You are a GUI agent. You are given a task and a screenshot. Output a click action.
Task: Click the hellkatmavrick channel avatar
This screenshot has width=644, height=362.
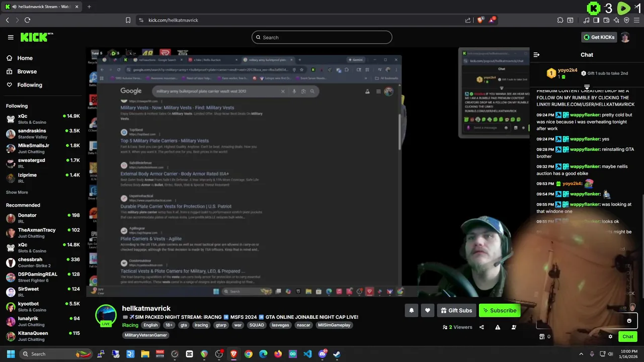[x=106, y=315]
